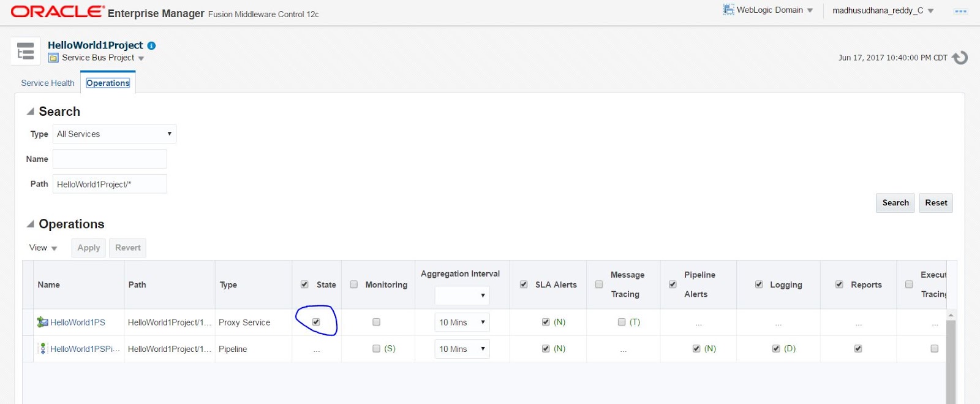Click the Search button
Screen dimensions: 980x404
(x=895, y=203)
